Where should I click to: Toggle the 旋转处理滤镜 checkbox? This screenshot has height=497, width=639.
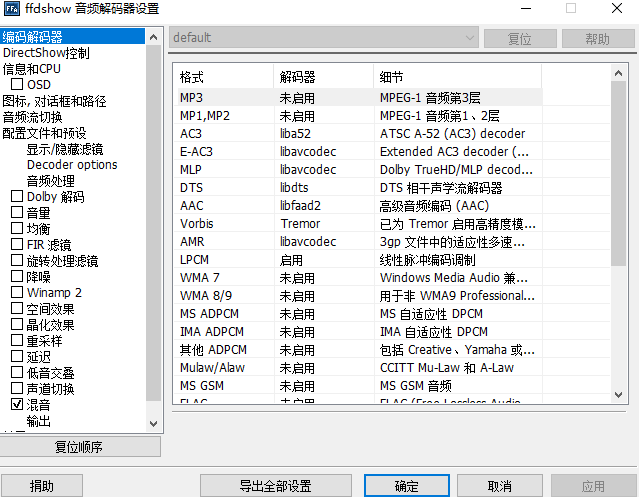[x=17, y=260]
